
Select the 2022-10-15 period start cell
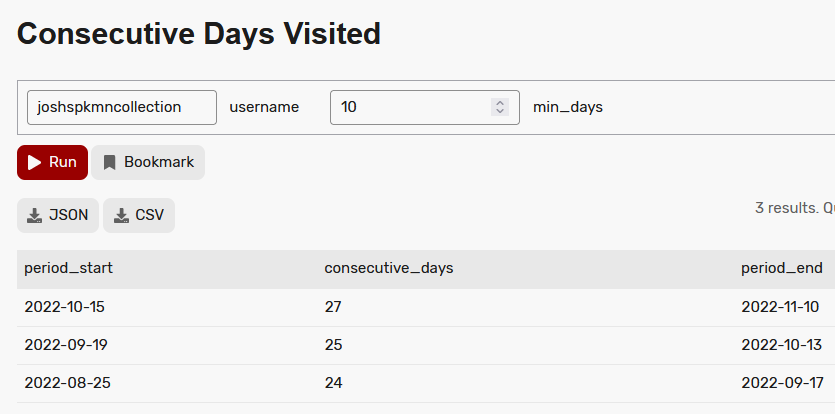pos(64,307)
